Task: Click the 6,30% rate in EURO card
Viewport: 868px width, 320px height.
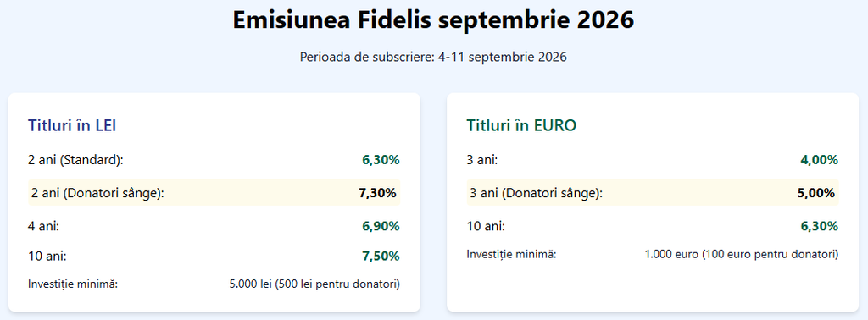Action: (820, 226)
